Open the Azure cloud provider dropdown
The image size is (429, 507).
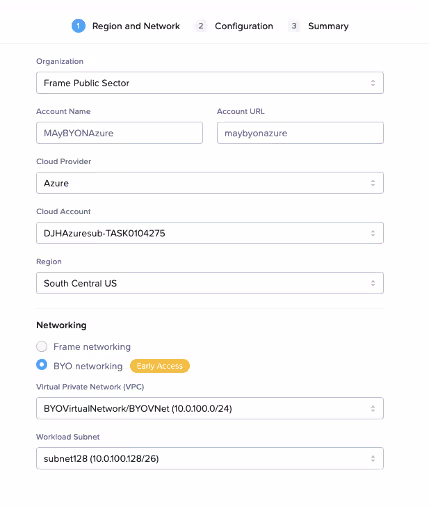coord(210,183)
